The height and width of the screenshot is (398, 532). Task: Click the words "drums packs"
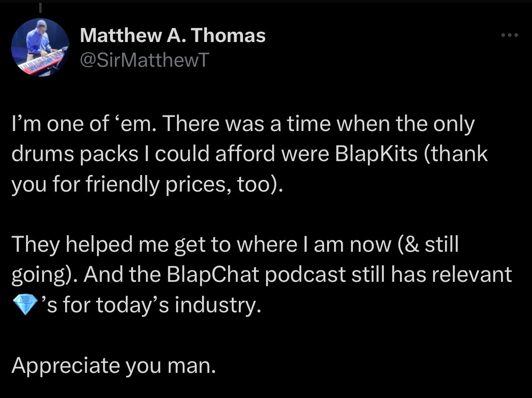tap(75, 154)
